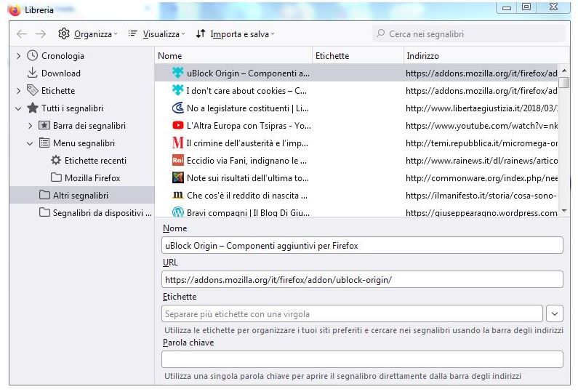The height and width of the screenshot is (392, 578).
Task: Select Note sui risultati dell'ultima bookmark
Action: click(x=248, y=178)
